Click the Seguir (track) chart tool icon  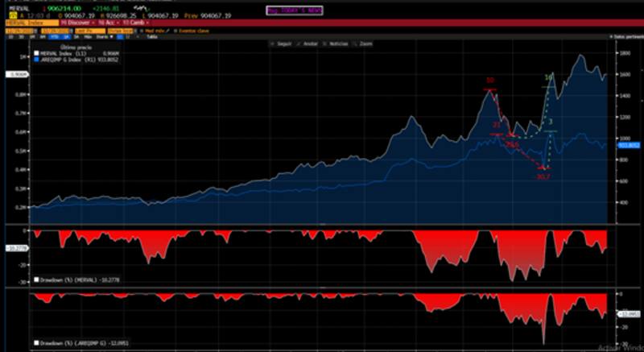click(x=281, y=43)
